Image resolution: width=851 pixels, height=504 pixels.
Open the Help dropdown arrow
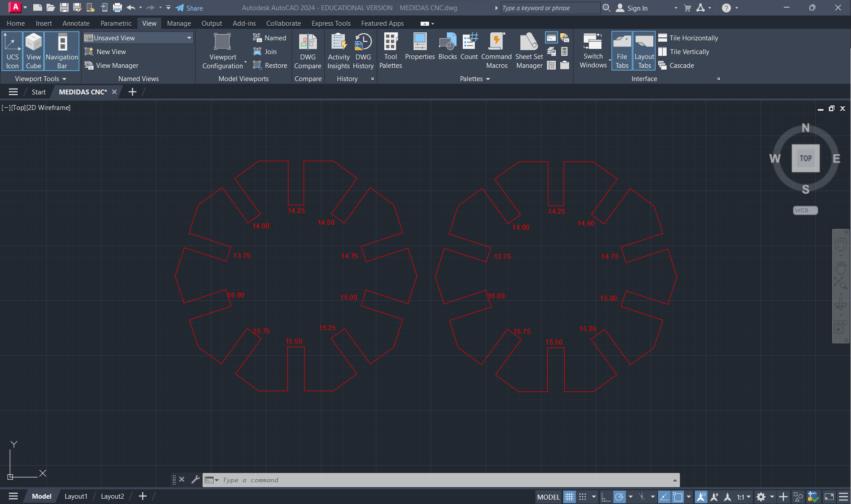point(737,8)
